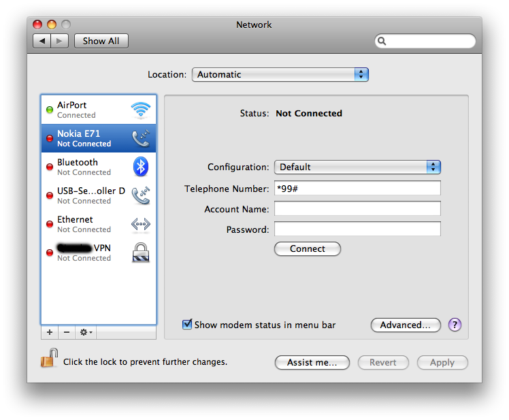This screenshot has width=509, height=420.
Task: Click into the Password field
Action: [357, 229]
